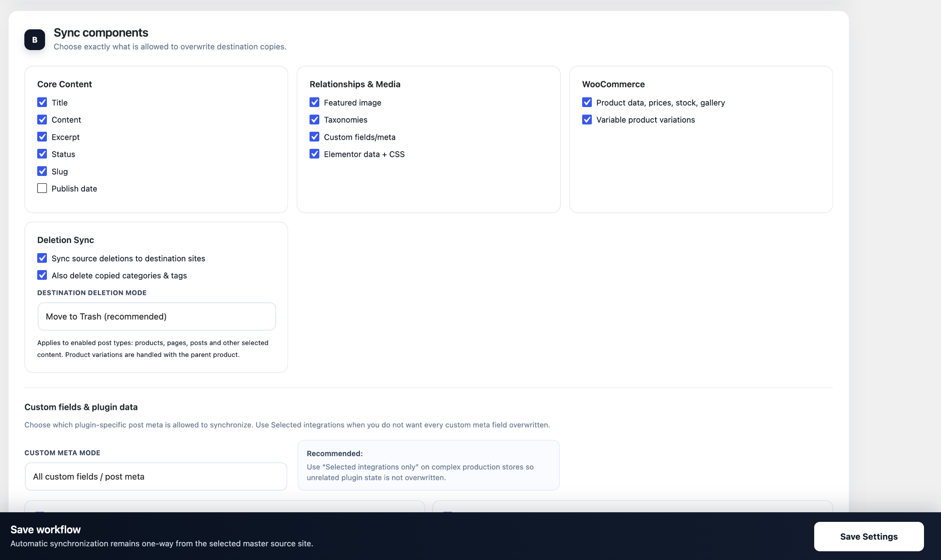941x560 pixels.
Task: Click the Core Content card title
Action: pyautogui.click(x=64, y=84)
